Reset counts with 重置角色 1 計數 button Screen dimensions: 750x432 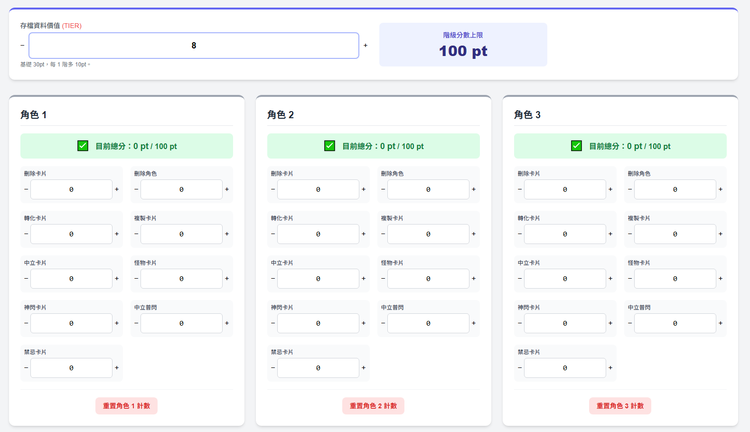[126, 406]
